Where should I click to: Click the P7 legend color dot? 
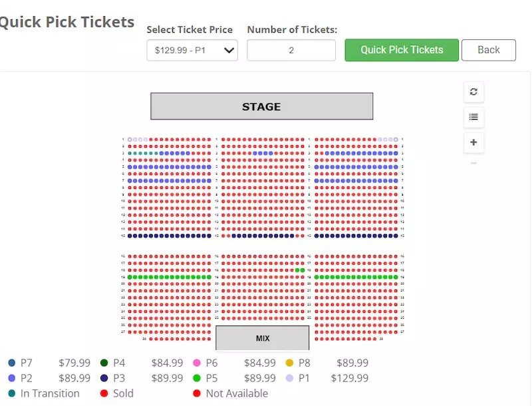tap(11, 363)
